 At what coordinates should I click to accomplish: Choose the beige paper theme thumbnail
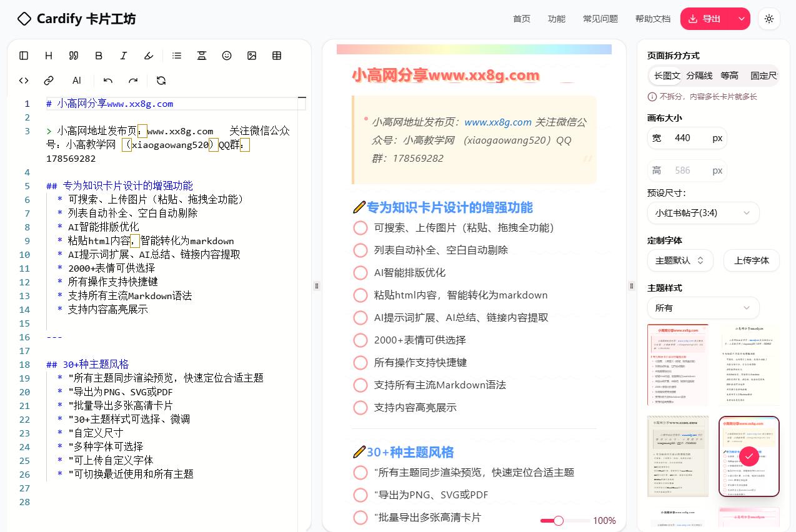[678, 456]
